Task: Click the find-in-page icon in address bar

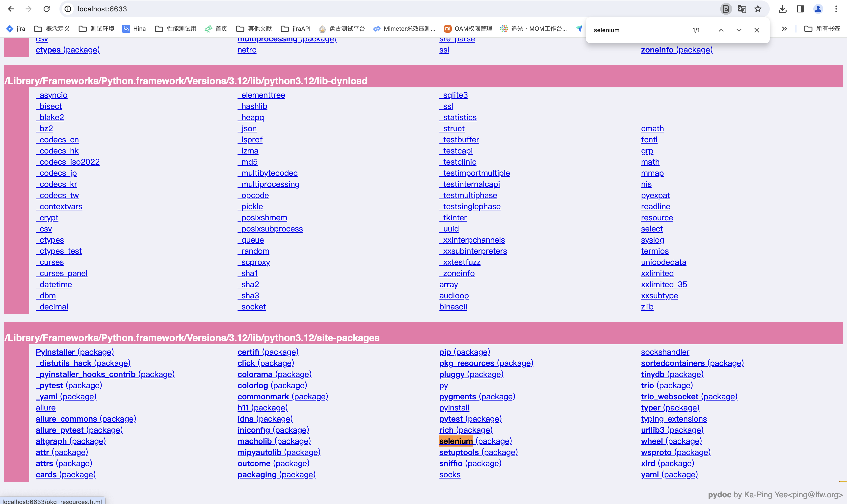Action: 726,9
